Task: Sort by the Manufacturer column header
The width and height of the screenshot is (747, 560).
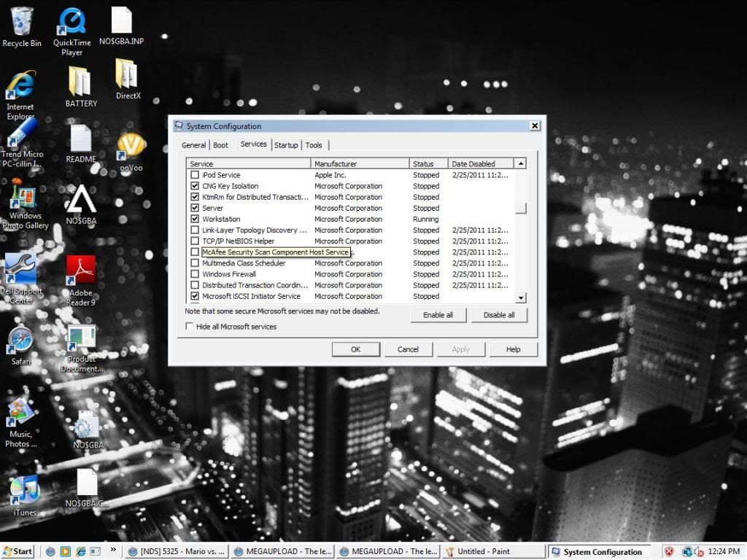Action: tap(360, 163)
